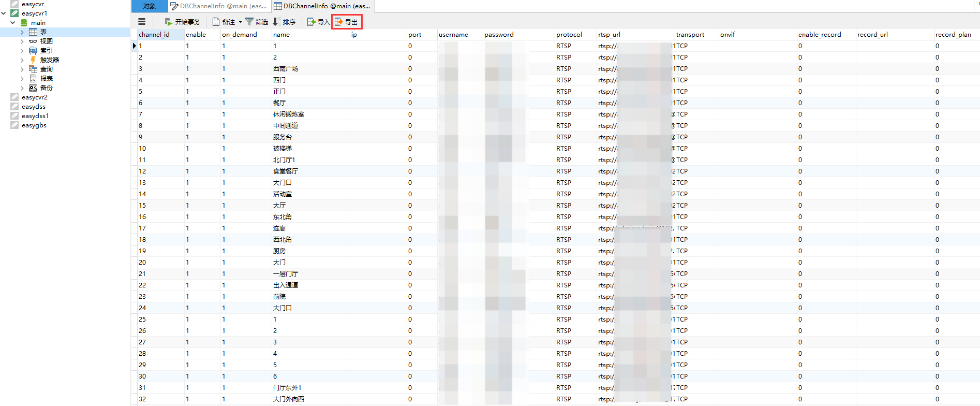980x406 pixels.
Task: Click the record_url column header
Action: [895, 35]
